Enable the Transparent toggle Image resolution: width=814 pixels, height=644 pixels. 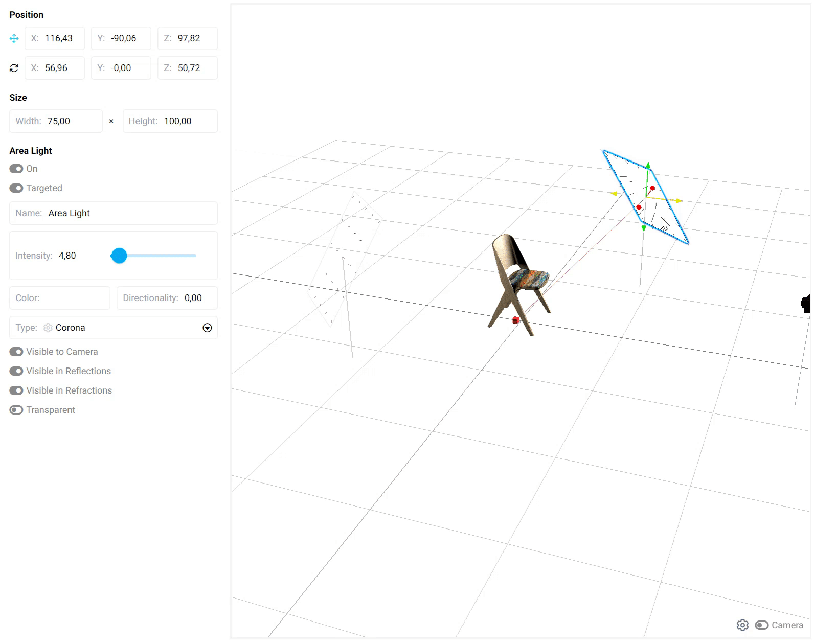pos(16,410)
